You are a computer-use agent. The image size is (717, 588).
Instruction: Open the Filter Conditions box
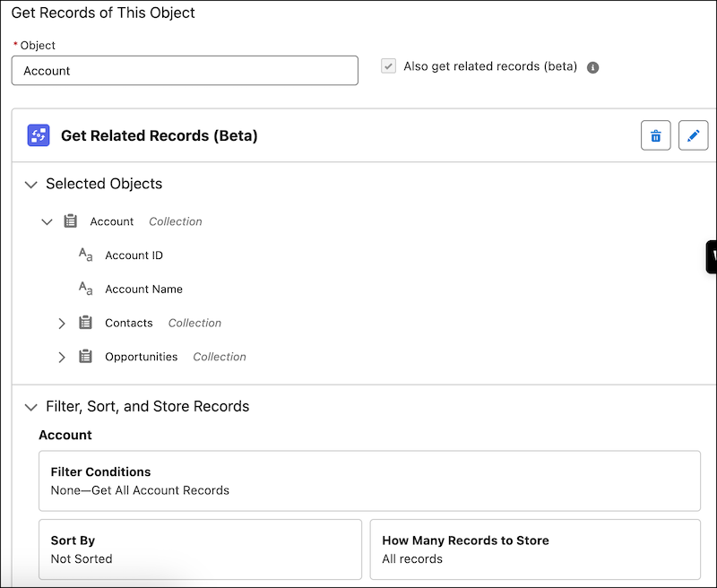(x=369, y=481)
